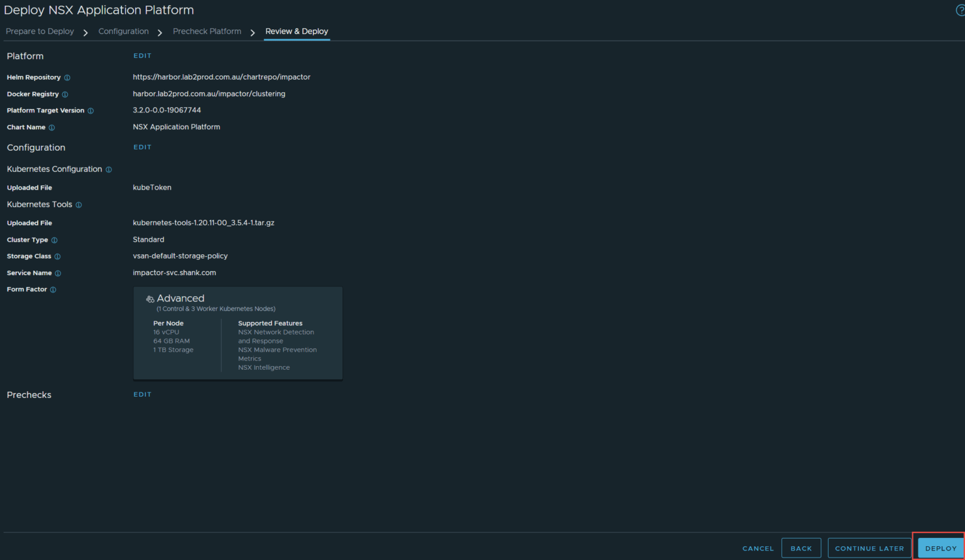Click the Advanced form factor nodes icon
The height and width of the screenshot is (560, 965).
click(x=150, y=299)
